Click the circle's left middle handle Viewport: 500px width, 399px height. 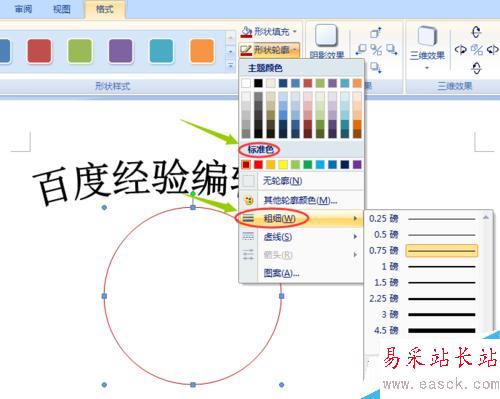point(104,296)
